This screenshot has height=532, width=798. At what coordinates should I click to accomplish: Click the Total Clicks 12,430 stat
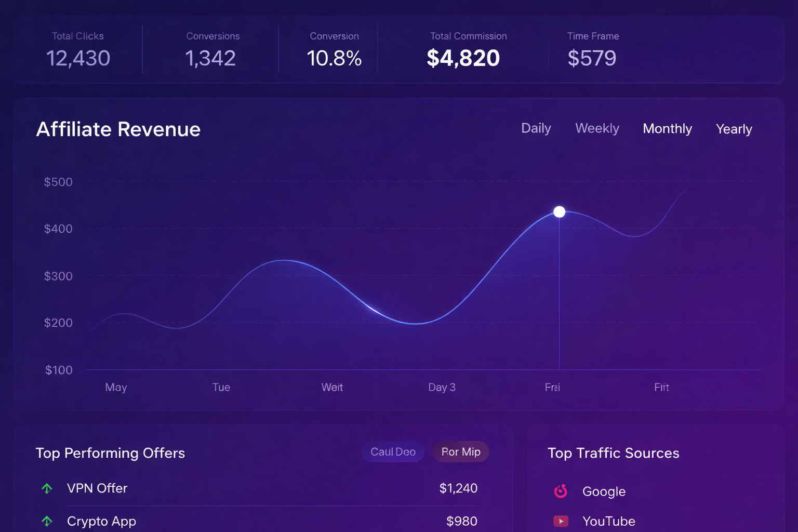point(78,58)
